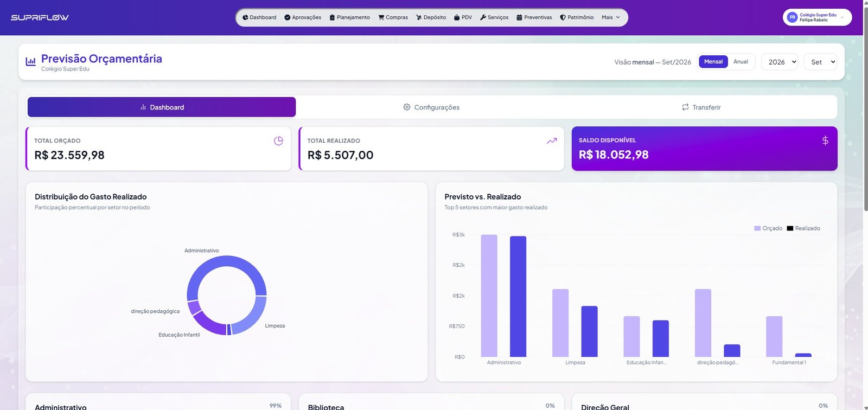Image resolution: width=868 pixels, height=410 pixels.
Task: Click the Total Realizado value R$ 5.507,00
Action: [341, 155]
